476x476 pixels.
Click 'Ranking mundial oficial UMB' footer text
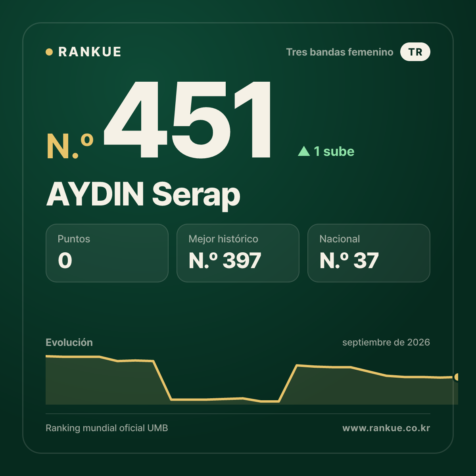(107, 428)
